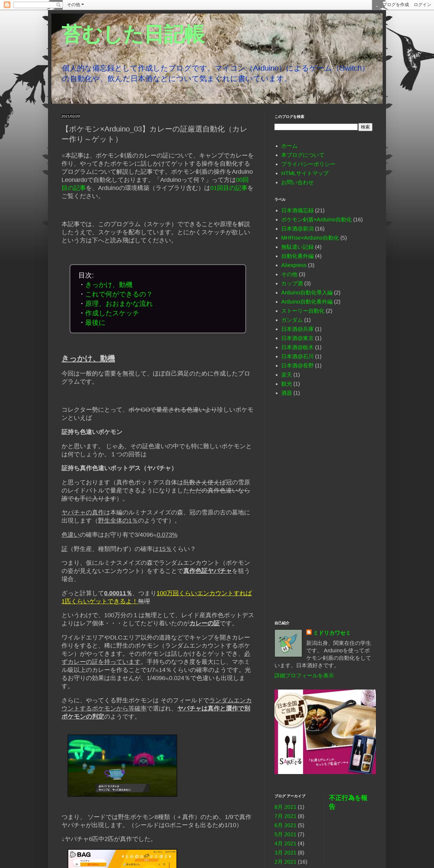
Task: Open 2月 2021 archive
Action: pos(285,862)
